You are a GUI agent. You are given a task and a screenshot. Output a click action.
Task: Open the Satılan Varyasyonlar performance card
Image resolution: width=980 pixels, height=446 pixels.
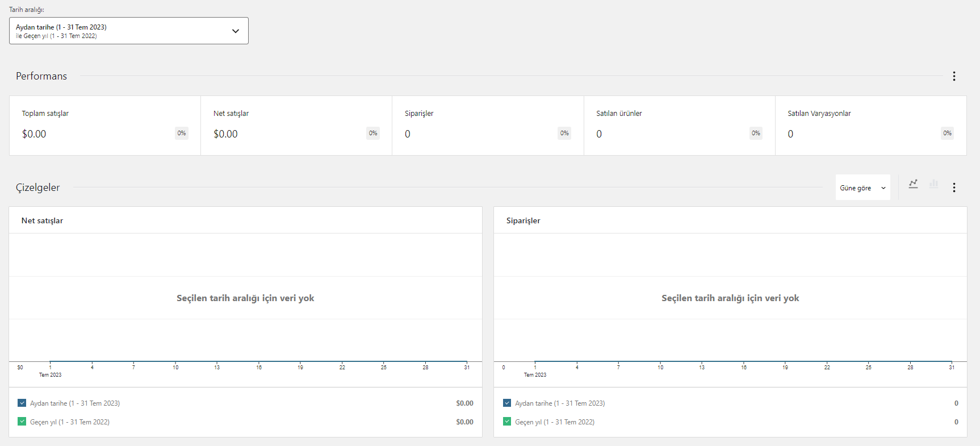(x=871, y=126)
